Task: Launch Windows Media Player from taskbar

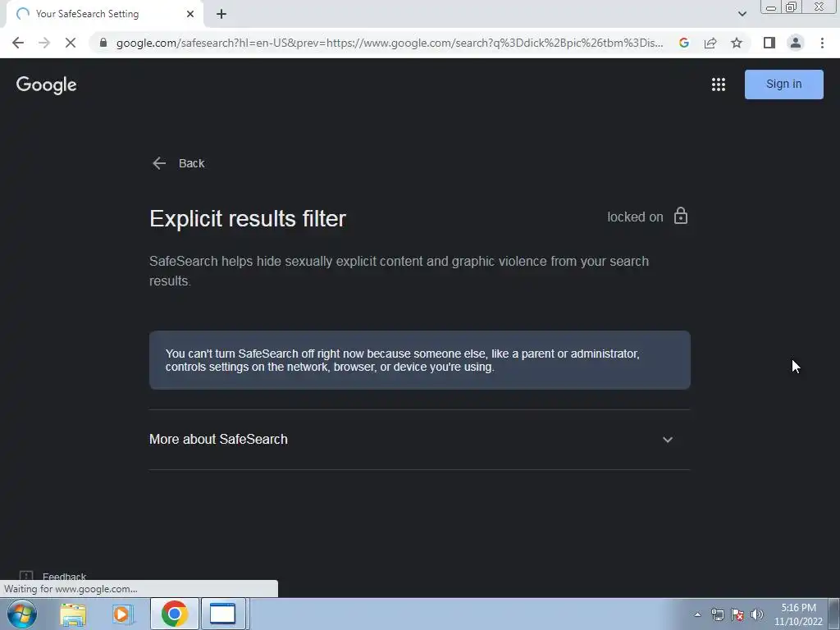Action: pyautogui.click(x=123, y=614)
